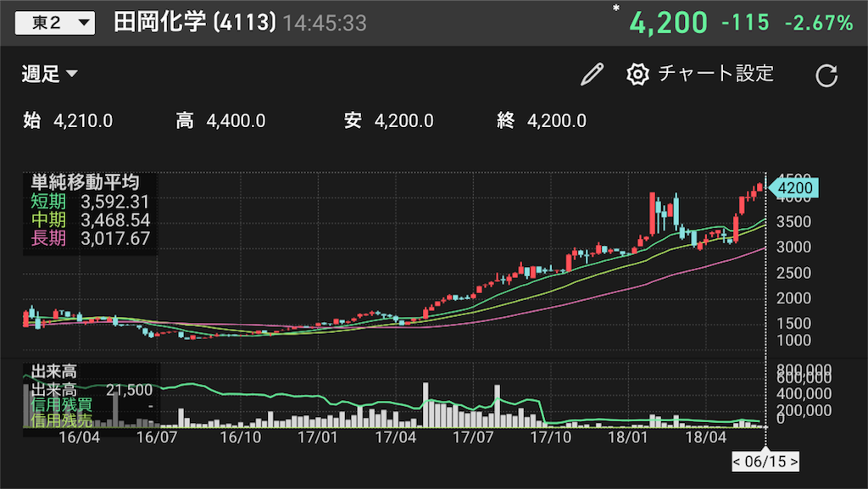
Task: Click the 4200 current price marker
Action: [793, 189]
